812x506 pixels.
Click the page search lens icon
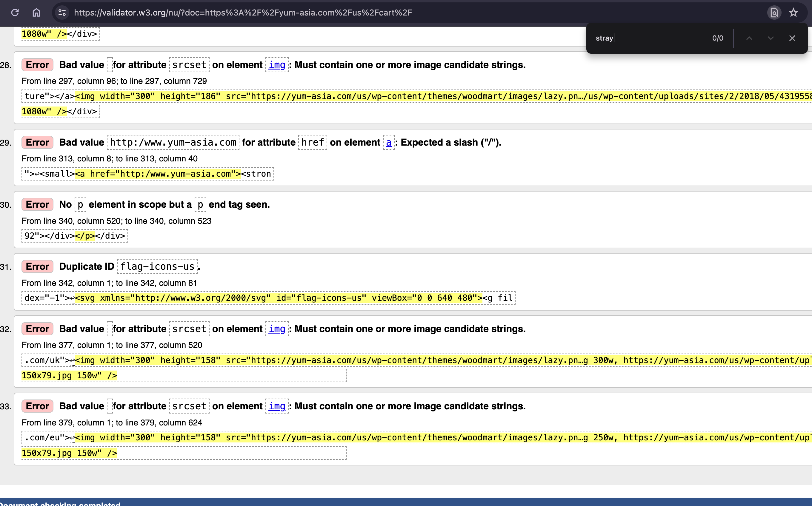click(774, 13)
